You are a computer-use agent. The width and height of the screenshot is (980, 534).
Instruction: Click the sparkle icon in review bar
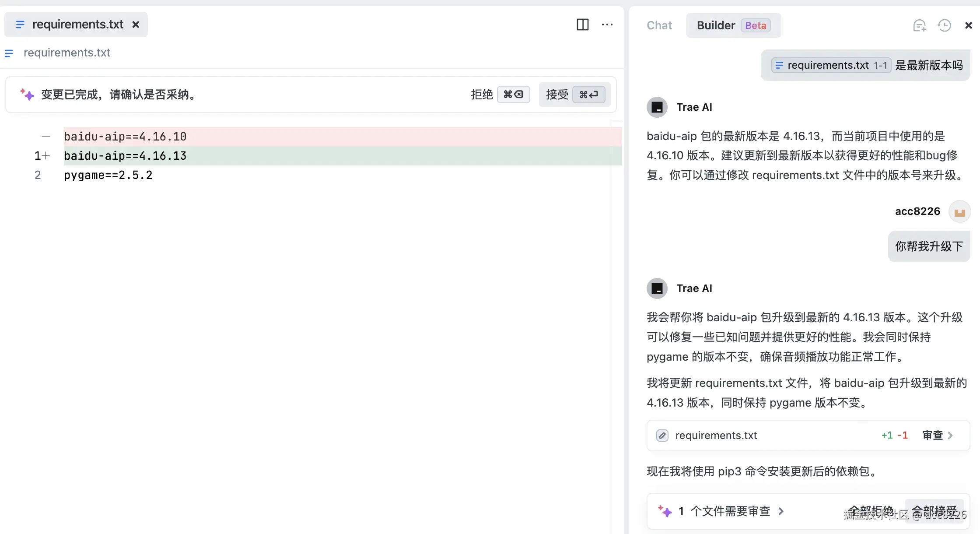coord(665,511)
